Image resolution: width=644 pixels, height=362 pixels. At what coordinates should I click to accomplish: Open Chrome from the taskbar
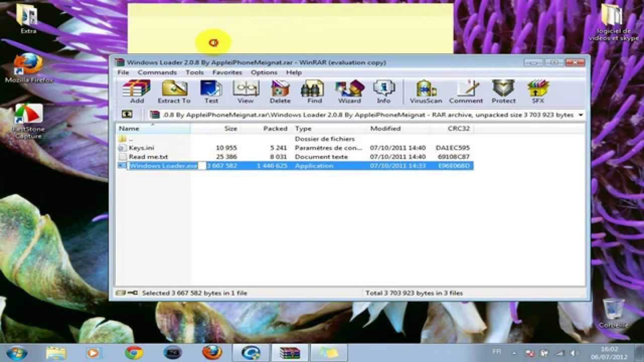(134, 352)
